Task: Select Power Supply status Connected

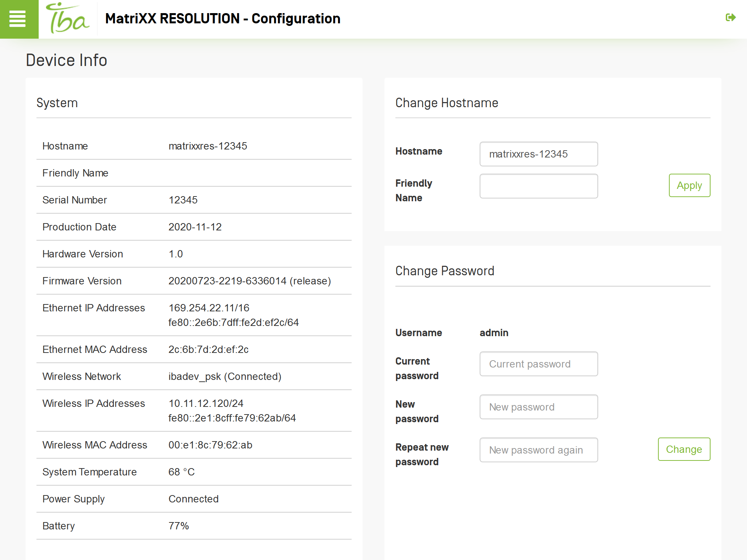Action: click(194, 499)
